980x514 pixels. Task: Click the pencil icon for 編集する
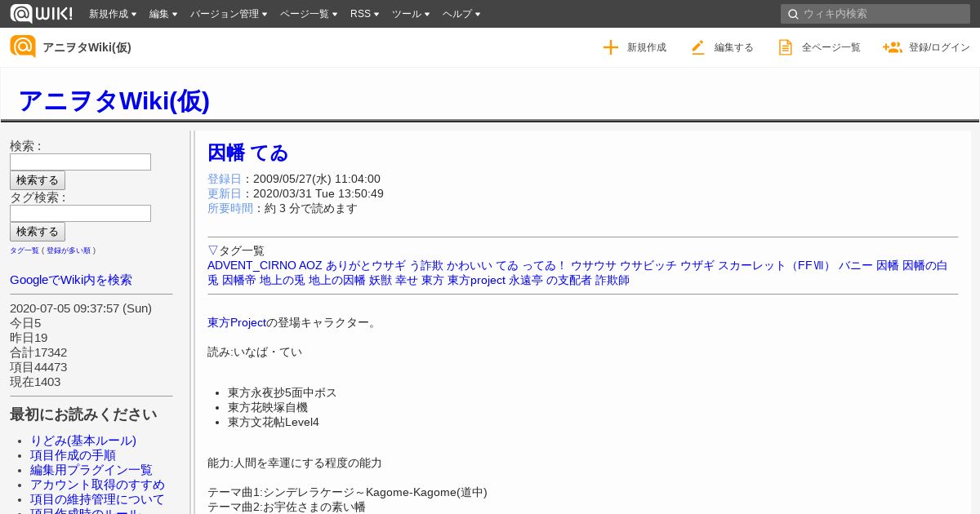click(697, 47)
